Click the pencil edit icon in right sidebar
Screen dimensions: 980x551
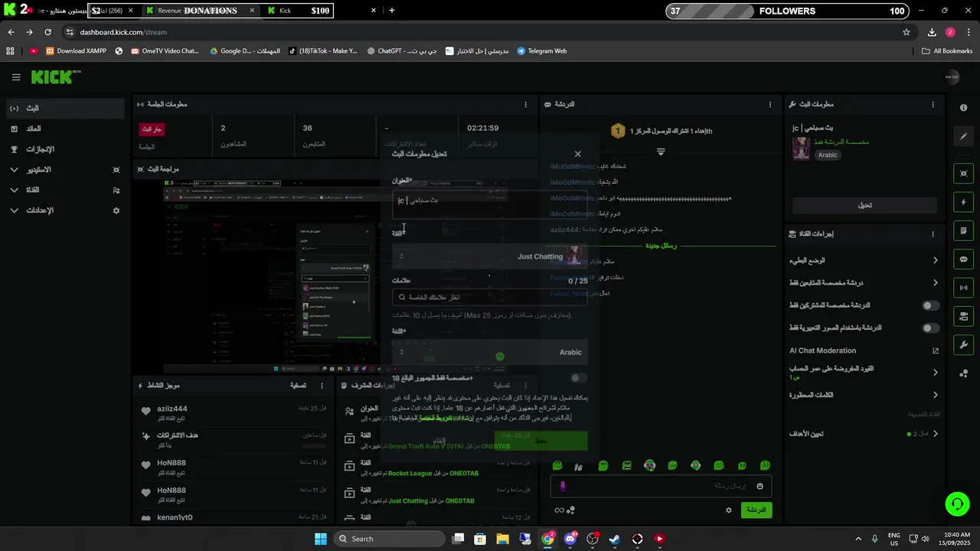click(x=964, y=136)
